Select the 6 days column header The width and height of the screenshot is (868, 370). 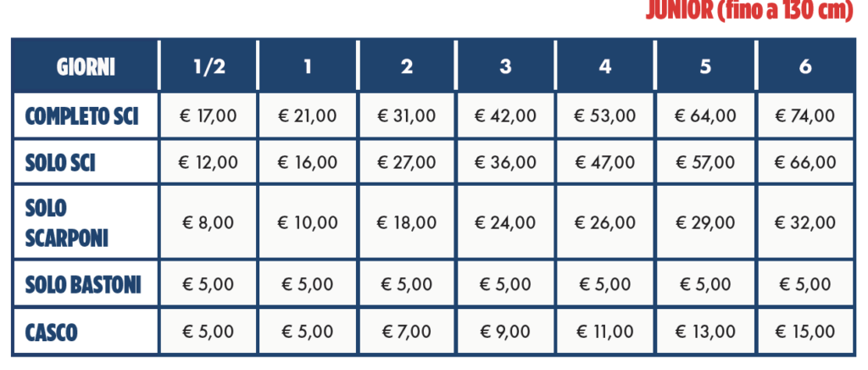[804, 66]
